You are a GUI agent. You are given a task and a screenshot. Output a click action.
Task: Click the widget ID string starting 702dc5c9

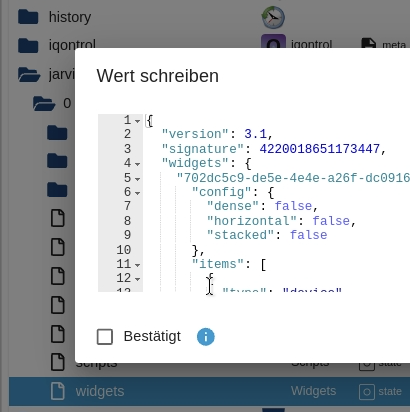[x=293, y=178]
